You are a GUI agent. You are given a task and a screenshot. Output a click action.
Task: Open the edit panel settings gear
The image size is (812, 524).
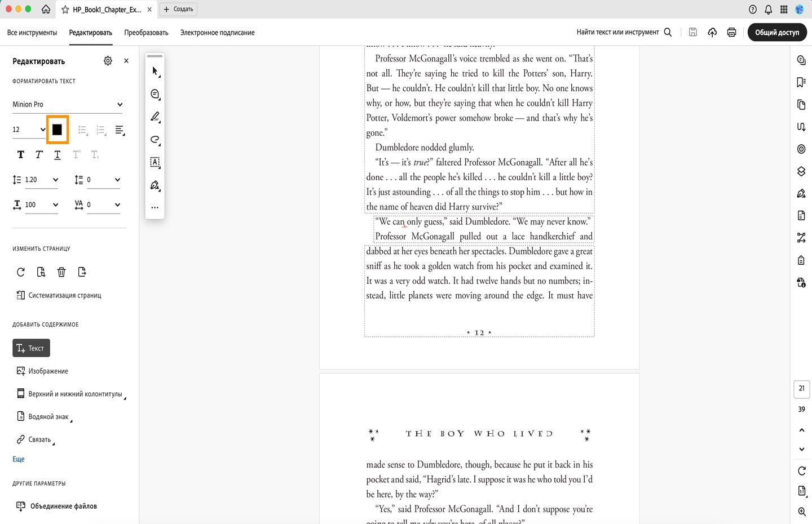coord(108,61)
